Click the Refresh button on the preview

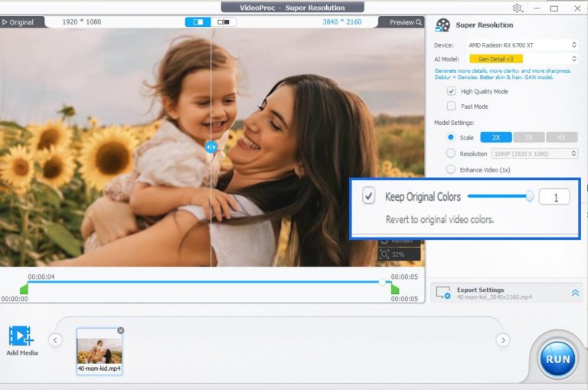pyautogui.click(x=398, y=241)
